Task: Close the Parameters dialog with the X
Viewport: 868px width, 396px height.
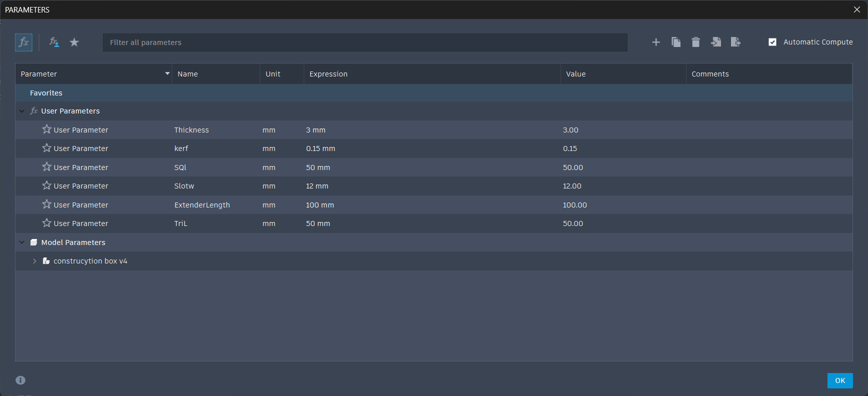Action: pos(857,9)
